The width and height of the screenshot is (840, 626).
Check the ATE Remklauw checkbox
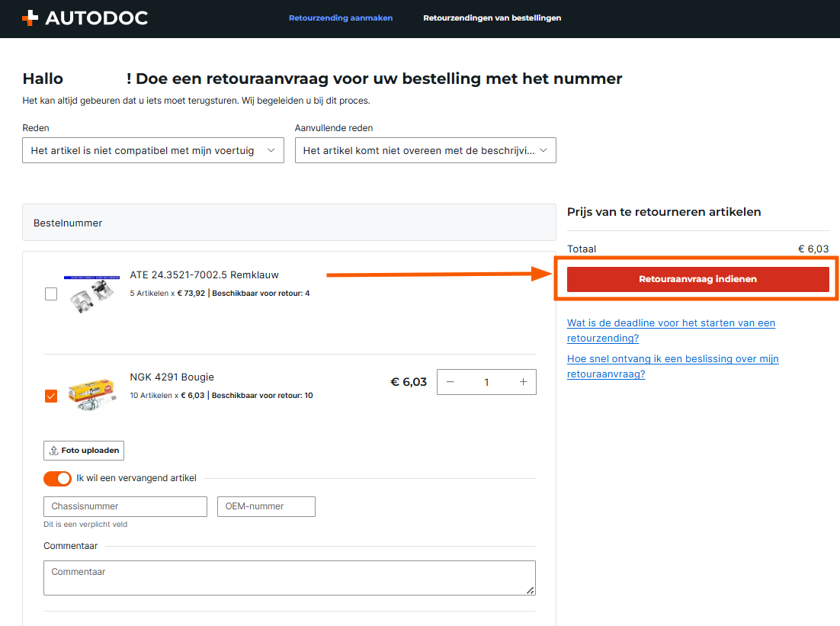point(51,294)
